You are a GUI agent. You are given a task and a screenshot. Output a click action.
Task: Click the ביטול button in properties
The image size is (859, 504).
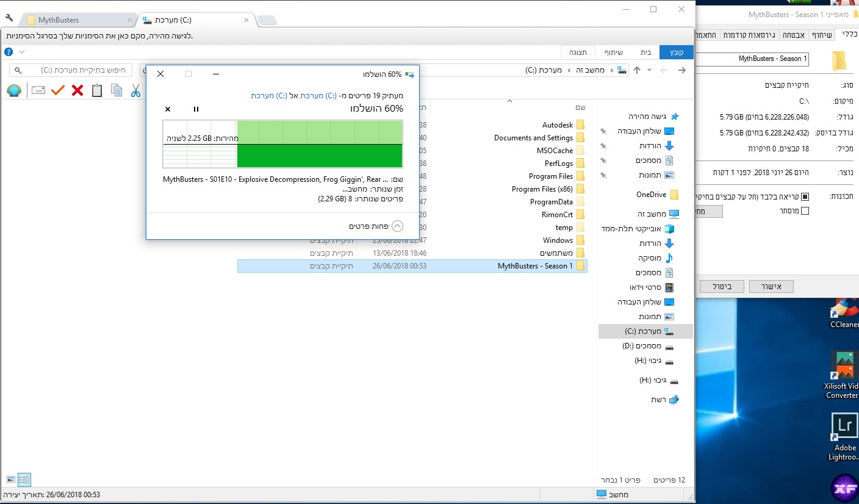(x=722, y=286)
